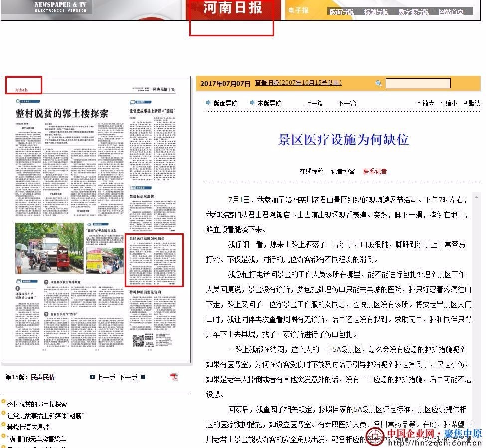
Task: Open 标题导航 in the top header
Action: click(x=376, y=12)
